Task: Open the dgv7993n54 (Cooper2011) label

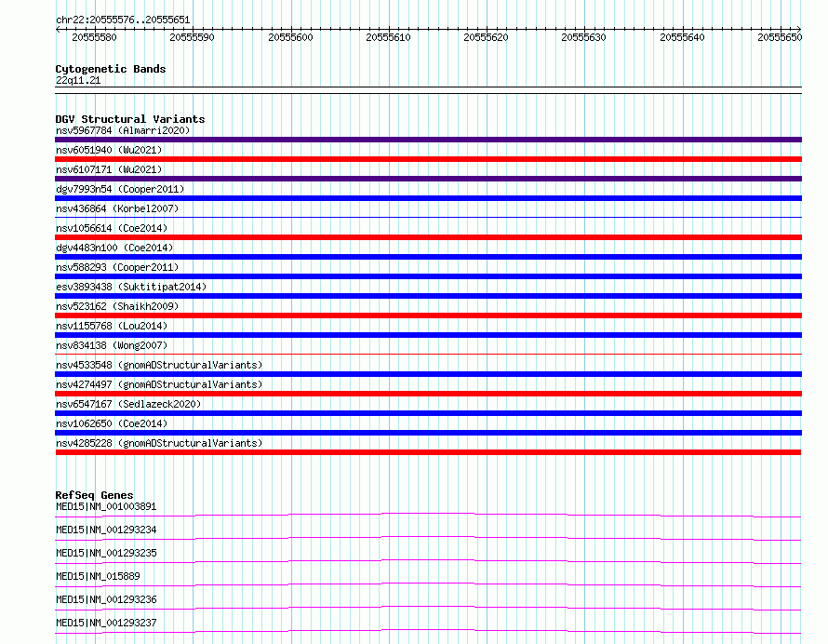Action: [120, 189]
